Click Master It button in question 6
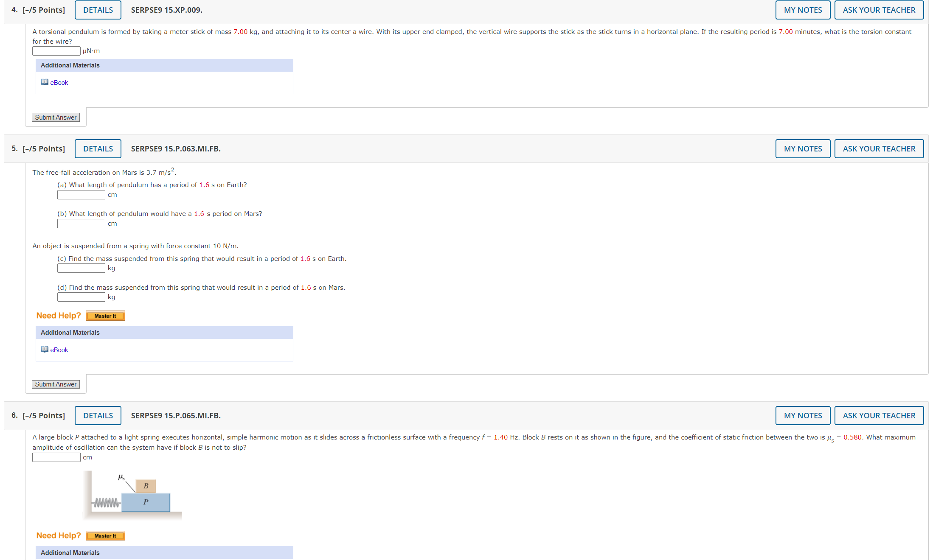 coord(105,536)
